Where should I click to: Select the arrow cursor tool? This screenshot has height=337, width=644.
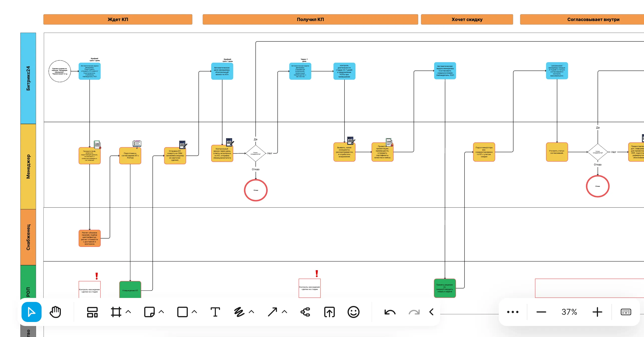click(x=32, y=312)
